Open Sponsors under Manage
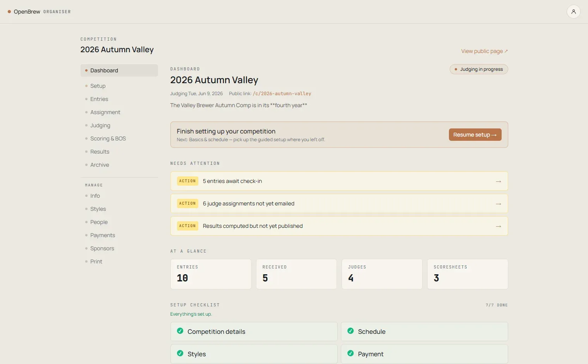Screen dimensions: 588x364 point(119,248)
